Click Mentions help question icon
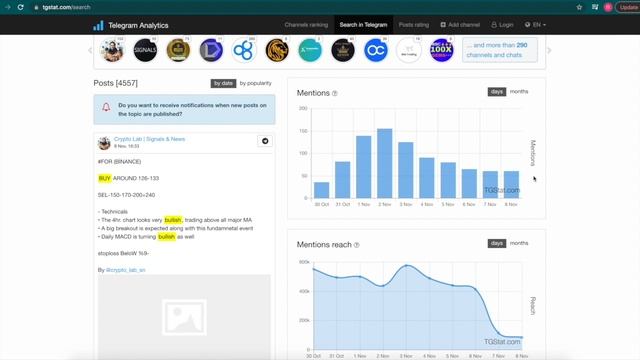This screenshot has height=360, width=640. 335,93
